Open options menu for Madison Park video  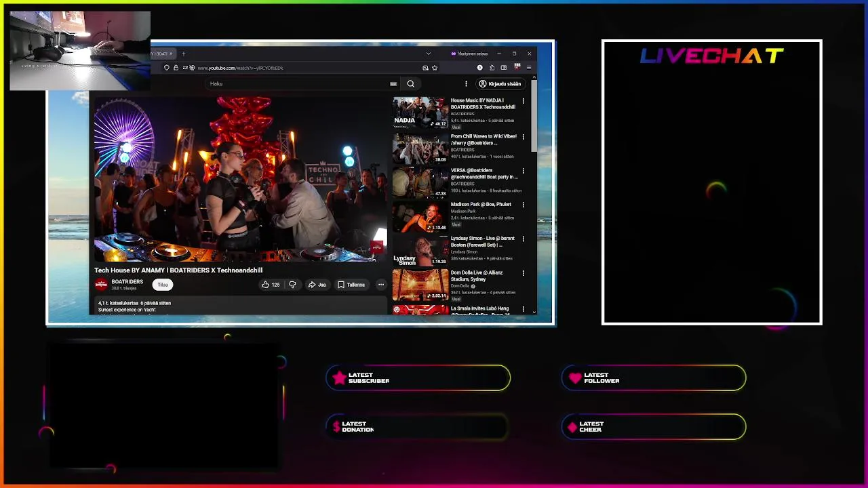point(523,205)
